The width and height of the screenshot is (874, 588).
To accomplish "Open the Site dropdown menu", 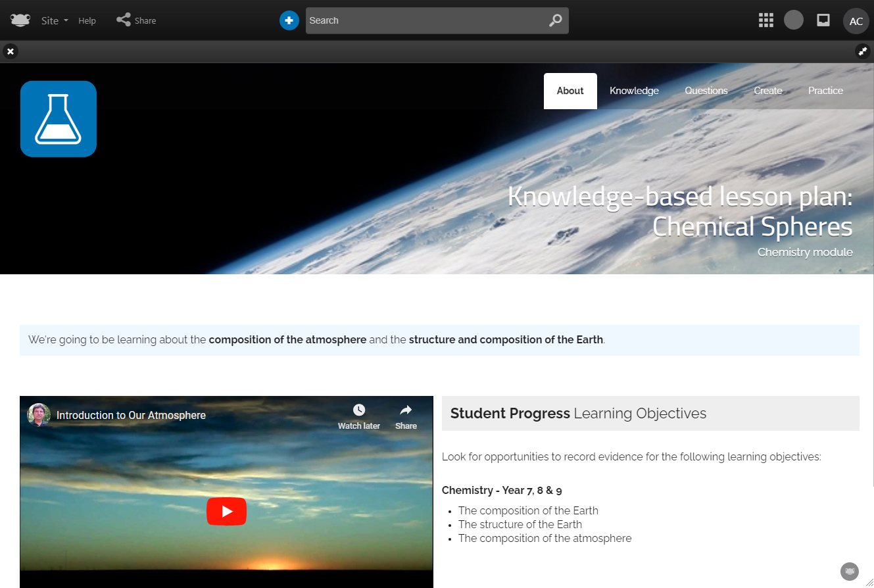I will coord(55,20).
